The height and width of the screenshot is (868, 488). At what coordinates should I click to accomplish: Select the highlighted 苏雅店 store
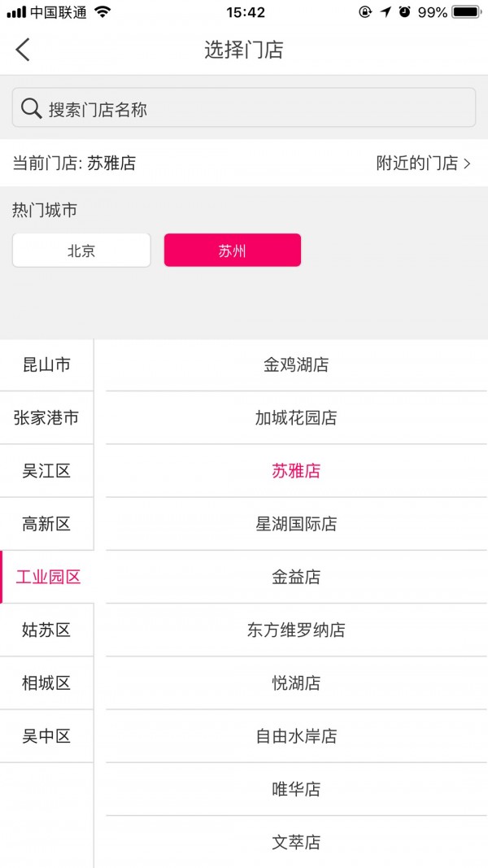coord(296,471)
